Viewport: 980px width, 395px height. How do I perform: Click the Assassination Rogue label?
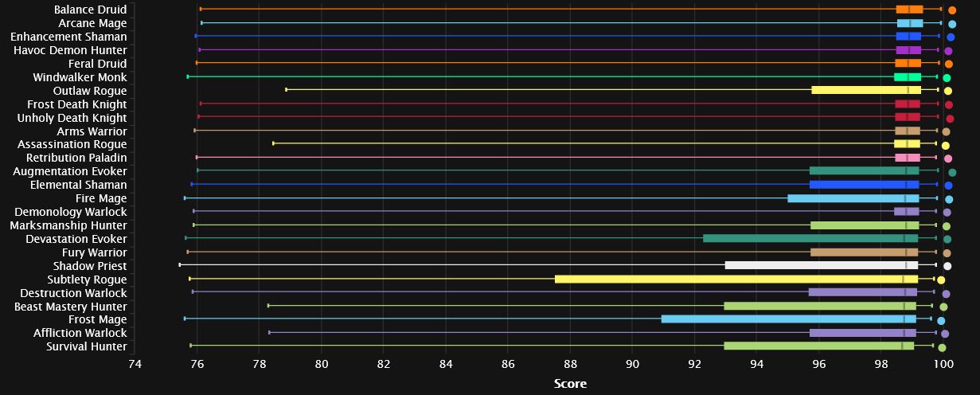point(72,144)
